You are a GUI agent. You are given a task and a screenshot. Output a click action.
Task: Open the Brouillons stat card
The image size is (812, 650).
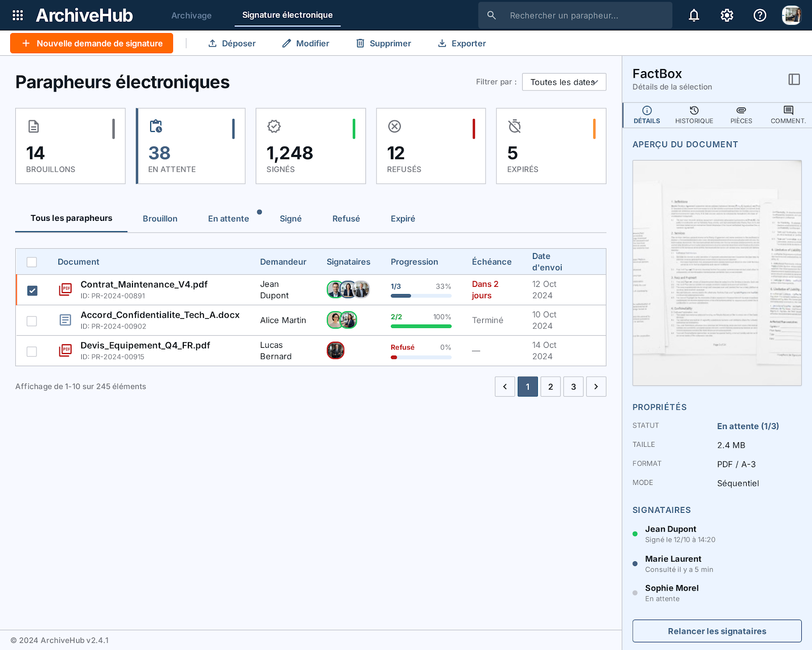(71, 146)
